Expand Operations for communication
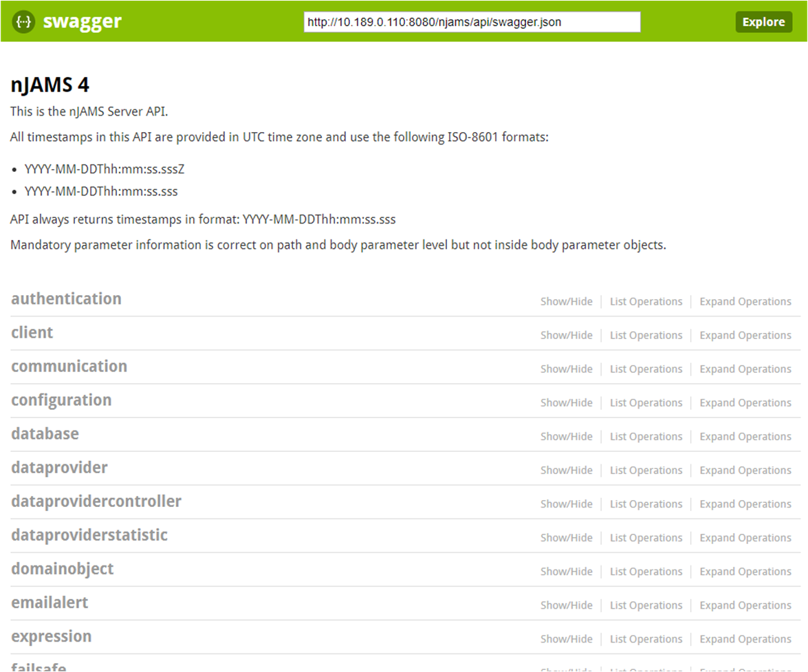This screenshot has height=672, width=808. pyautogui.click(x=745, y=369)
